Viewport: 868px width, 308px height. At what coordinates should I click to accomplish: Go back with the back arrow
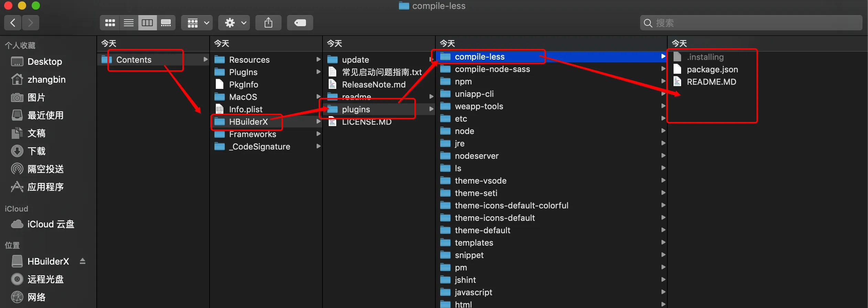point(13,23)
